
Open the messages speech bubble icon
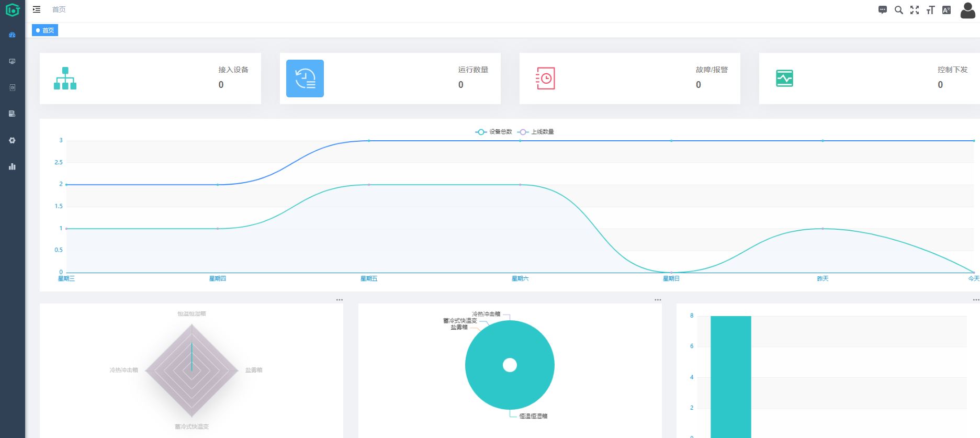click(883, 10)
